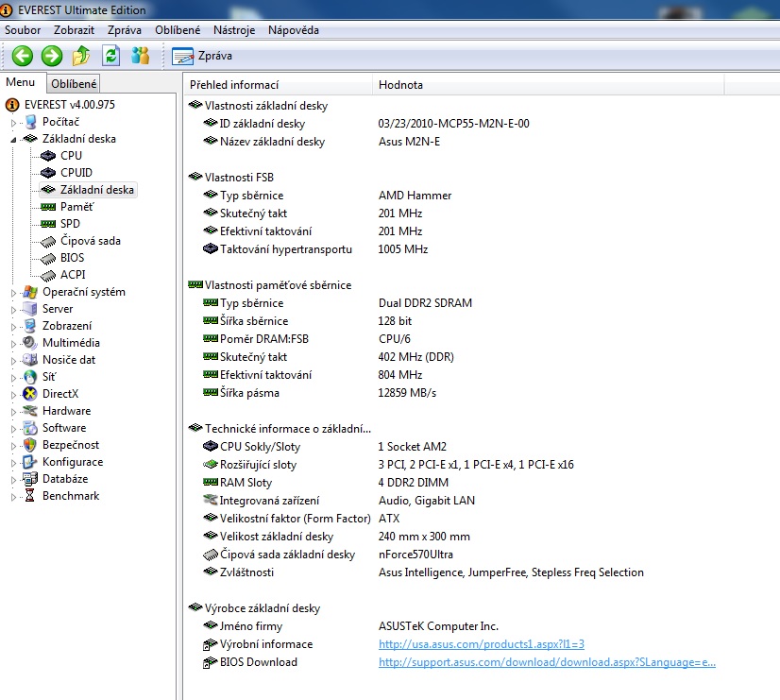
Task: Click the DirectX yellow X icon
Action: click(30, 394)
